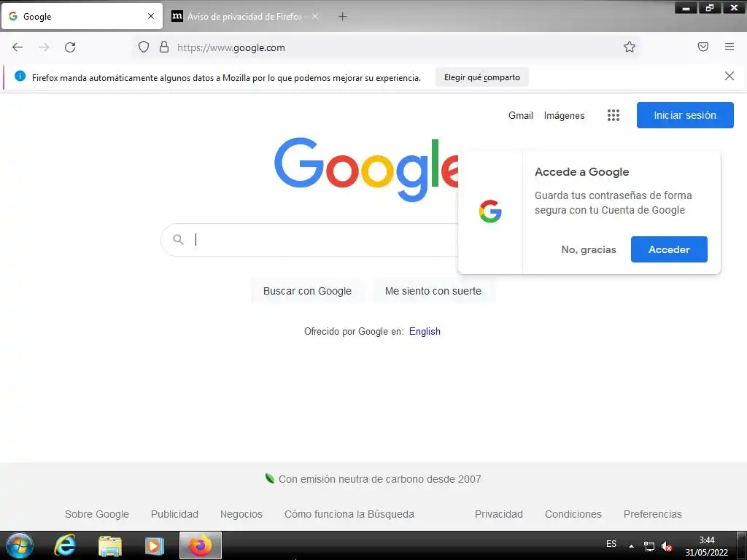
Task: Click the Iniciar sesión button
Action: (x=685, y=115)
